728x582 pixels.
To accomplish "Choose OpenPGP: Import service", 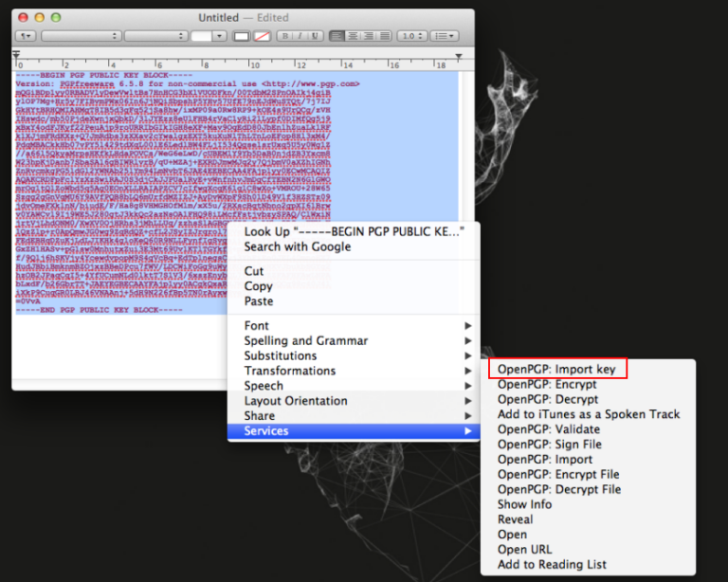I will (x=588, y=460).
